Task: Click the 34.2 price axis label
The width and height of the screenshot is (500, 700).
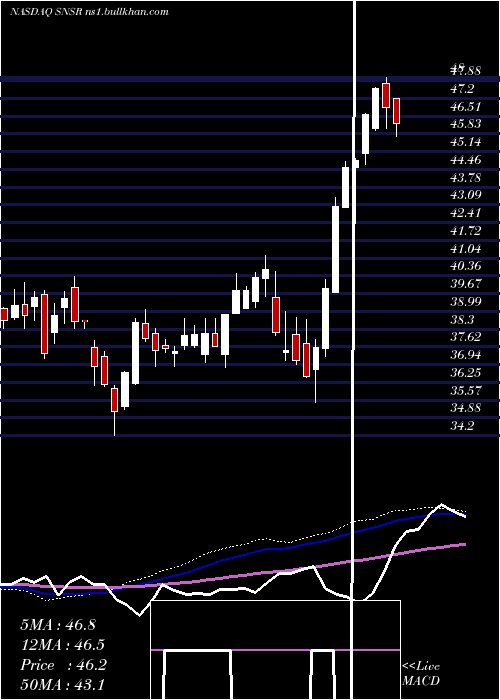Action: click(462, 426)
